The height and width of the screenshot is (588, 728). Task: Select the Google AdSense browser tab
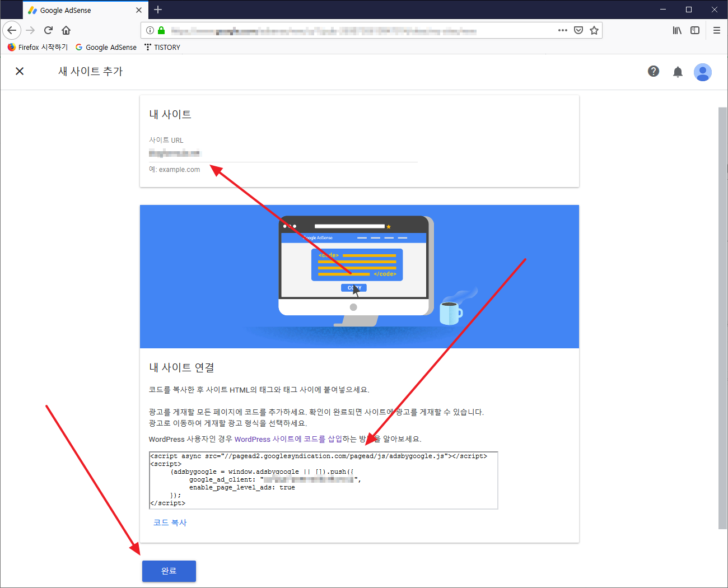pos(85,10)
